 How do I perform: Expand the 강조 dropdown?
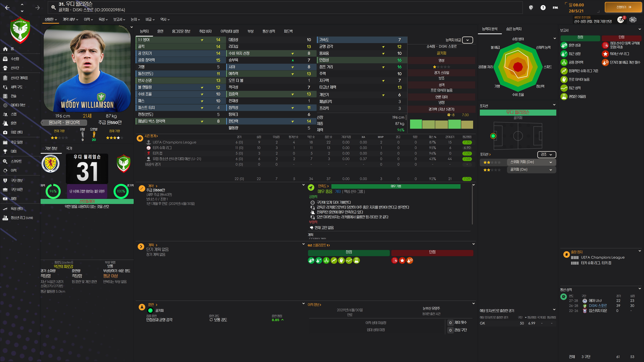547,154
